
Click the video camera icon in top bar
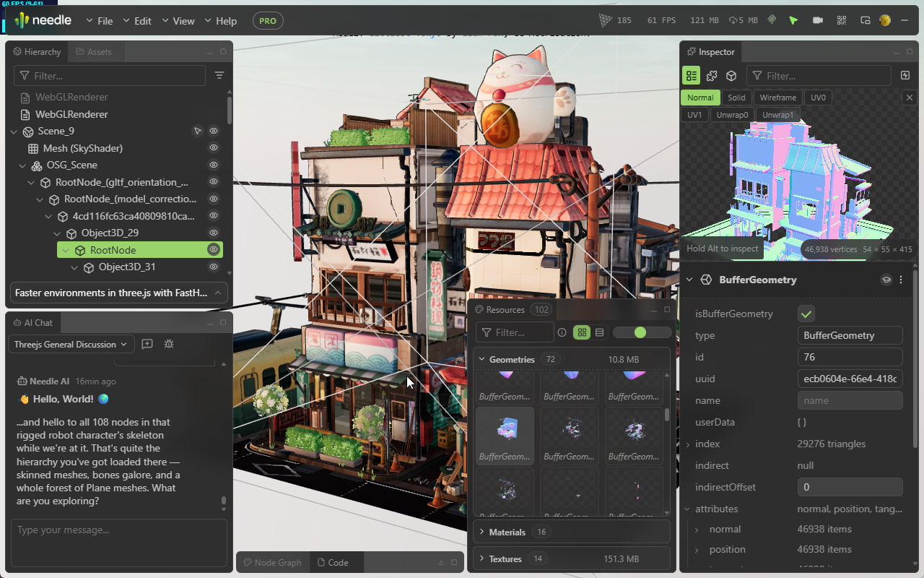(x=818, y=20)
